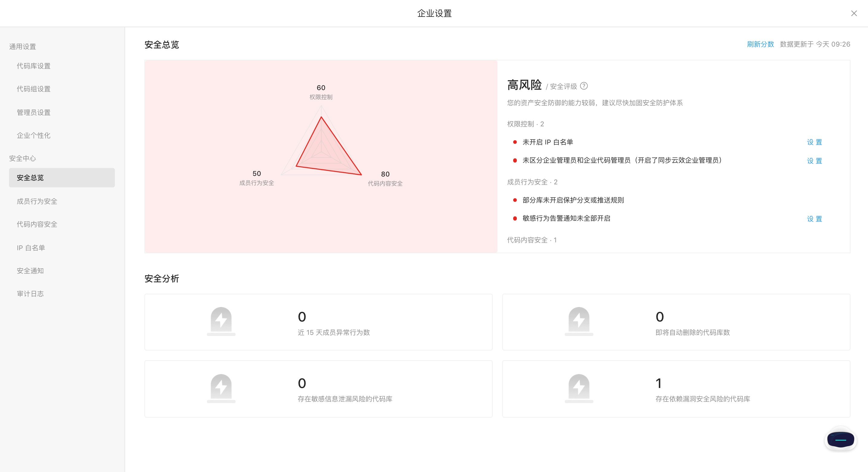Click 代码内容安全 · 1 section heading
The height and width of the screenshot is (472, 868).
532,240
